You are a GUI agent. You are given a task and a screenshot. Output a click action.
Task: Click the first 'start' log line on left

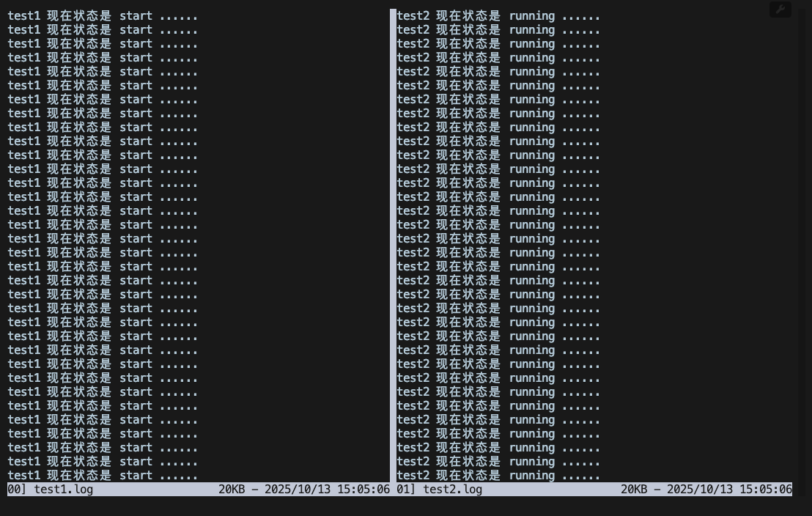(103, 15)
